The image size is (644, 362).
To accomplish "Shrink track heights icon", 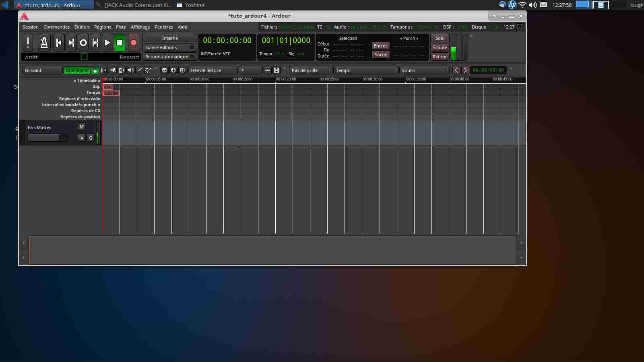I will click(268, 70).
